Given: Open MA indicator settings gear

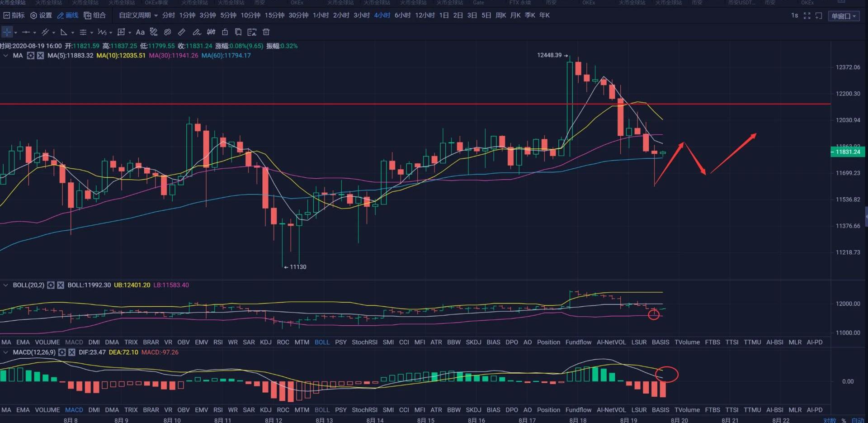Looking at the screenshot, I should click(30, 56).
